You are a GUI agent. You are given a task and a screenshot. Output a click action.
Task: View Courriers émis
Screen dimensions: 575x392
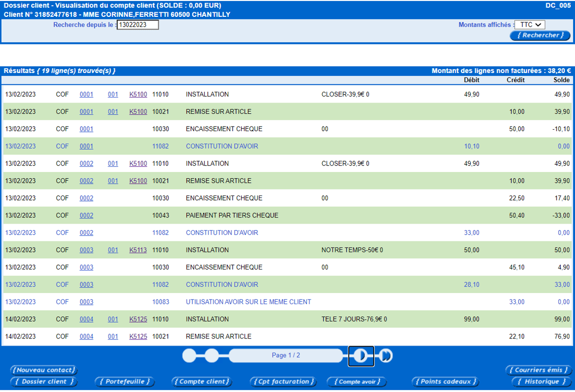pos(538,370)
